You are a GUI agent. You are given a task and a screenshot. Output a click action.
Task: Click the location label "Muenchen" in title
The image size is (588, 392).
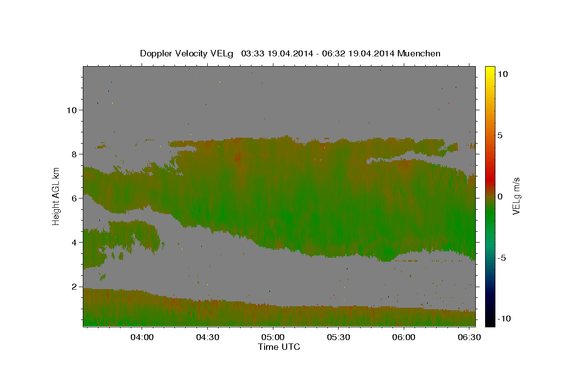click(x=419, y=53)
